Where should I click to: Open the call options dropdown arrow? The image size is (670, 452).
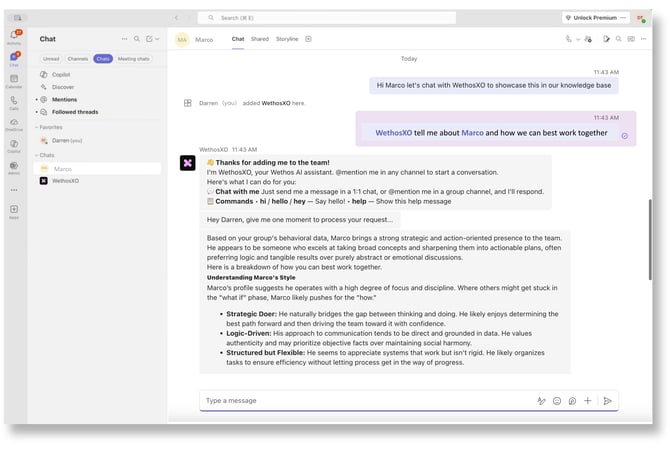580,39
